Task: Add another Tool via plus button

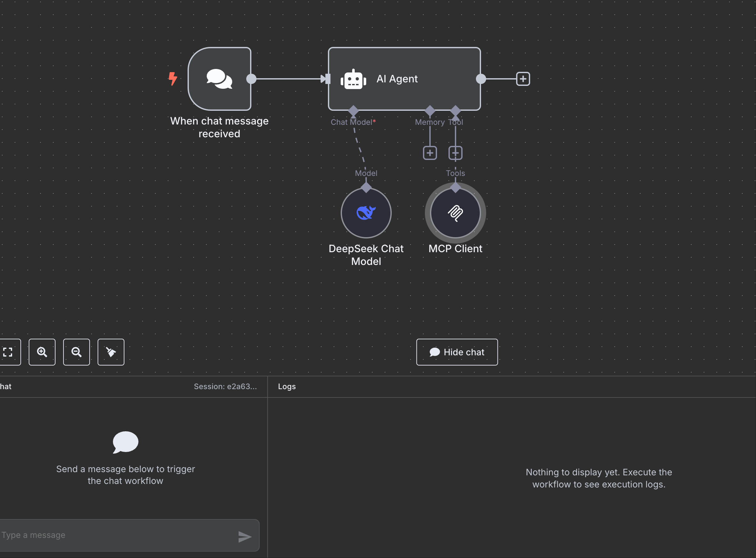Action: click(455, 153)
